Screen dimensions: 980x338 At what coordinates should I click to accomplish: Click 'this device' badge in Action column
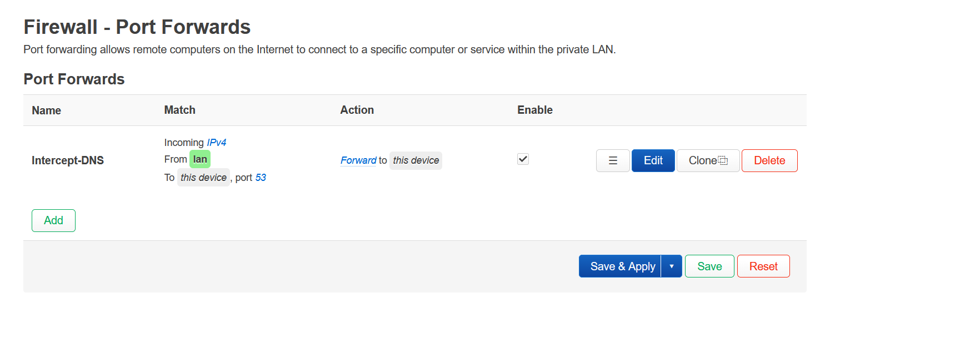pyautogui.click(x=416, y=160)
